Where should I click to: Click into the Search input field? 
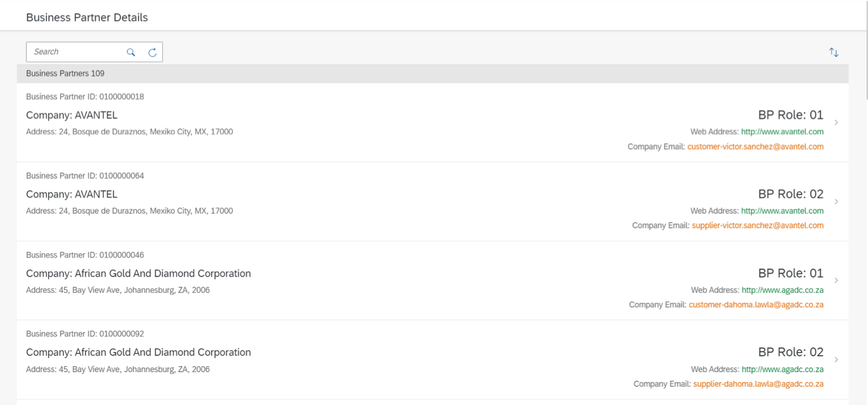pos(76,52)
